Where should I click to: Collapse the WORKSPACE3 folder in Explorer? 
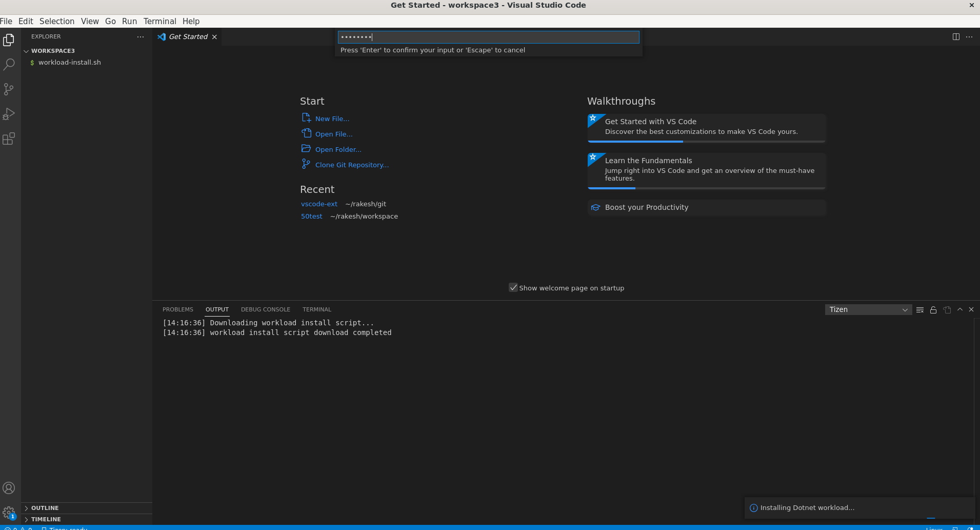click(26, 50)
